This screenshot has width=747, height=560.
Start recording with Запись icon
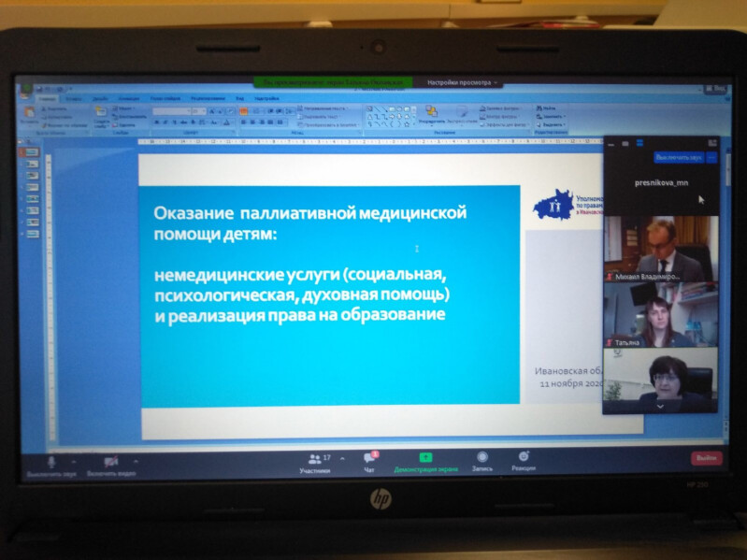[x=481, y=458]
